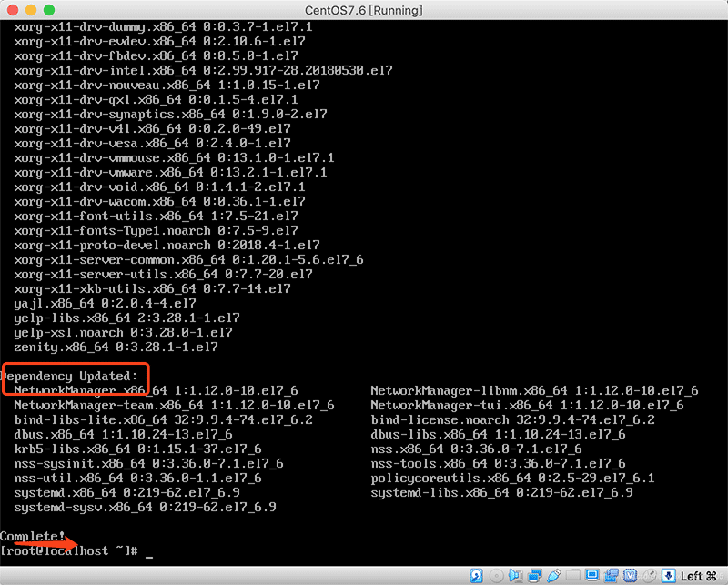The height and width of the screenshot is (585, 728).
Task: Click the shared folders icon
Action: [x=574, y=575]
